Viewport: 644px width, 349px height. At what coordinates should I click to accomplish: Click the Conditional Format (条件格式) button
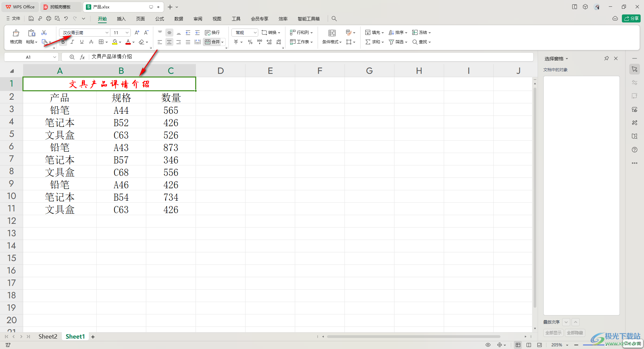pyautogui.click(x=332, y=37)
